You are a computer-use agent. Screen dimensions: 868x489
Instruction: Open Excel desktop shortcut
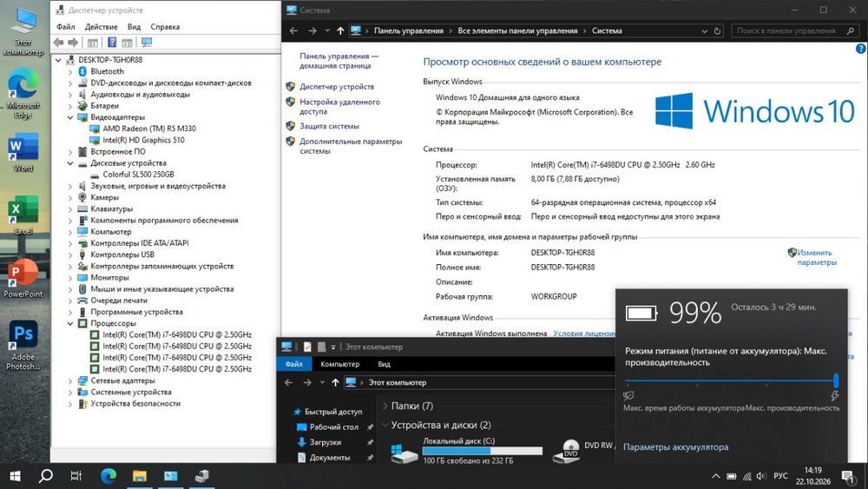23,215
